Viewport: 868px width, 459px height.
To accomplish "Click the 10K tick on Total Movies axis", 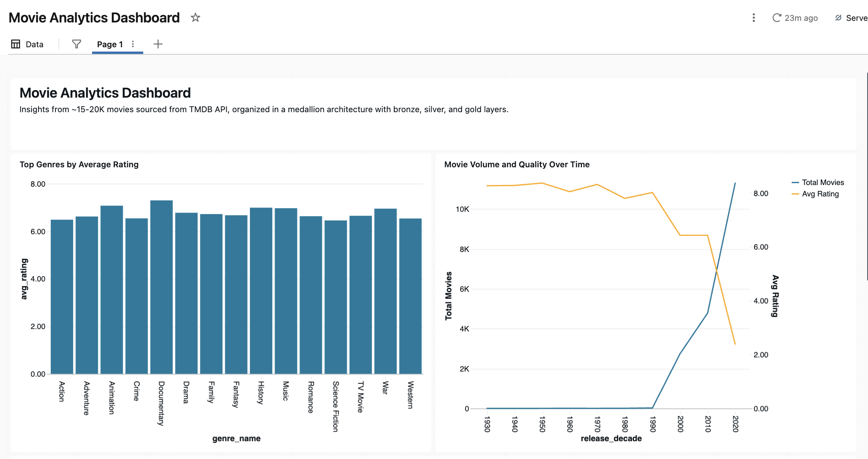I will tap(462, 209).
